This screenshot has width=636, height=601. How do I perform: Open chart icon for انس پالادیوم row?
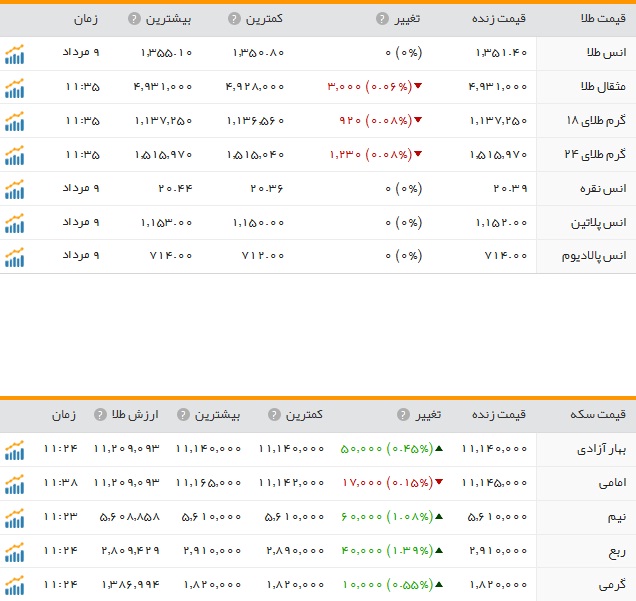[15, 258]
